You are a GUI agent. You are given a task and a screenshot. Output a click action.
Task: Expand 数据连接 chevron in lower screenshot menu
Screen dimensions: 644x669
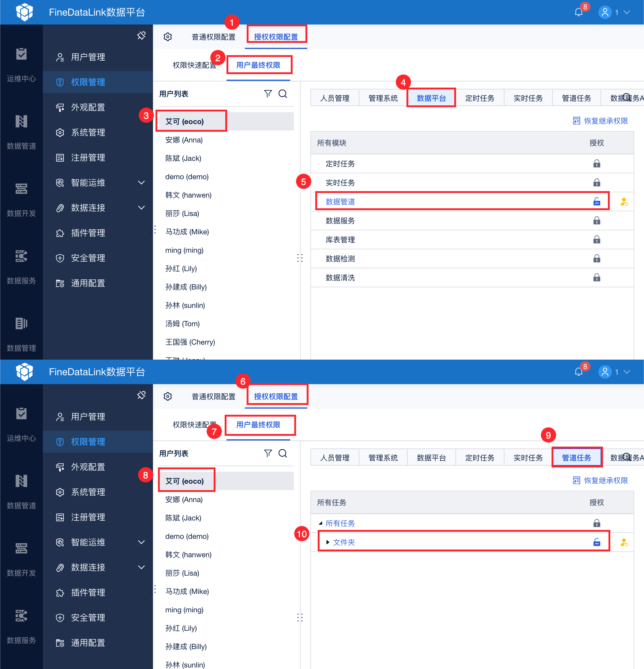point(141,567)
